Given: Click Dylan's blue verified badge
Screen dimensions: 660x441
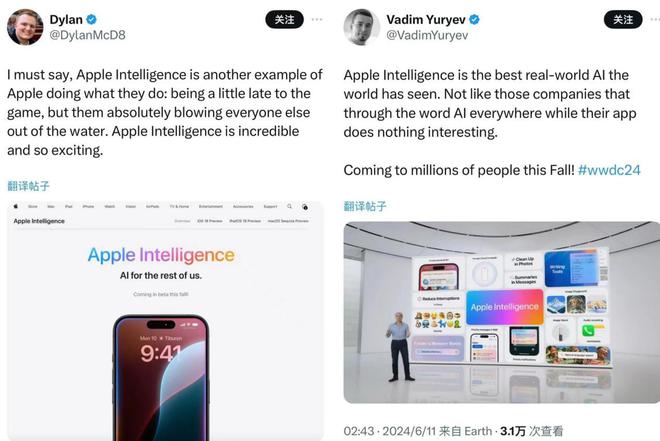Looking at the screenshot, I should [91, 19].
